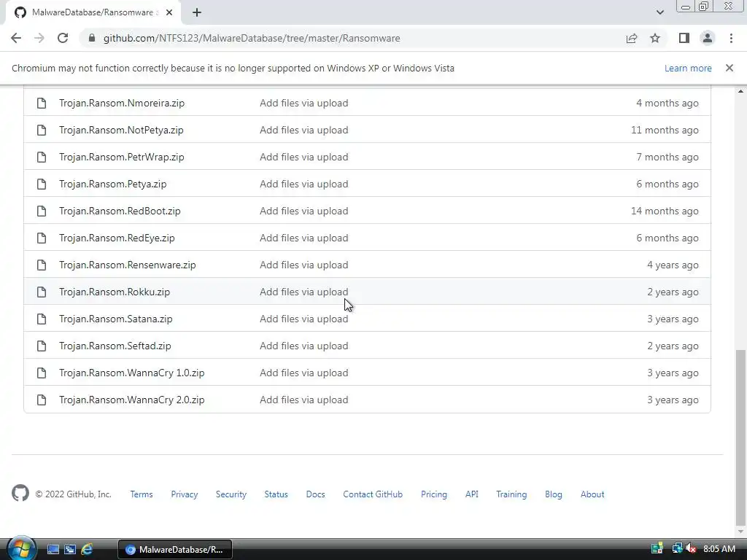
Task: Click file icon for Trojan.Ransom.RedEye.zip
Action: click(42, 238)
